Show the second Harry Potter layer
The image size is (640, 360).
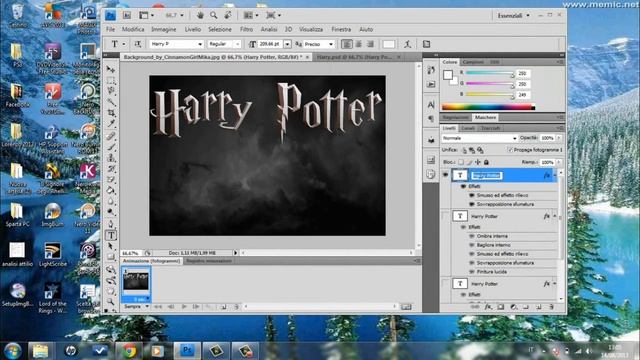(x=445, y=216)
